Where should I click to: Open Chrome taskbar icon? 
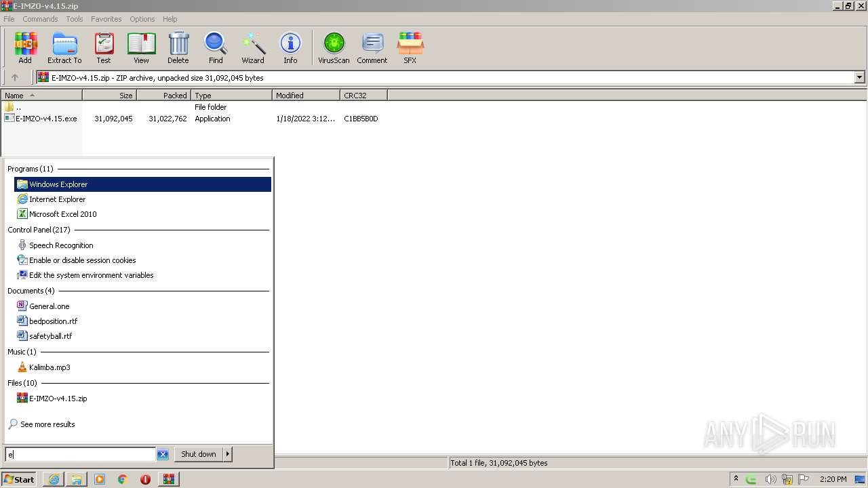(123, 479)
